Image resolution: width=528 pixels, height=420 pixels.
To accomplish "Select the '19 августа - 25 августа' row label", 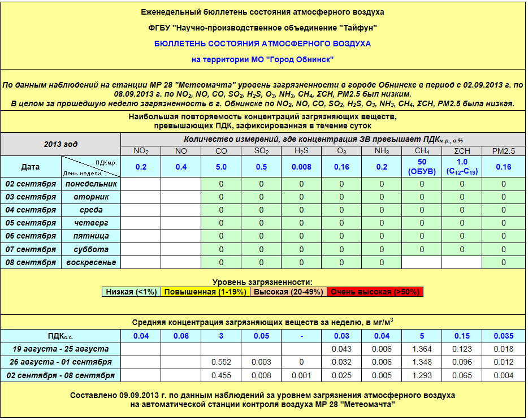I will [60, 349].
